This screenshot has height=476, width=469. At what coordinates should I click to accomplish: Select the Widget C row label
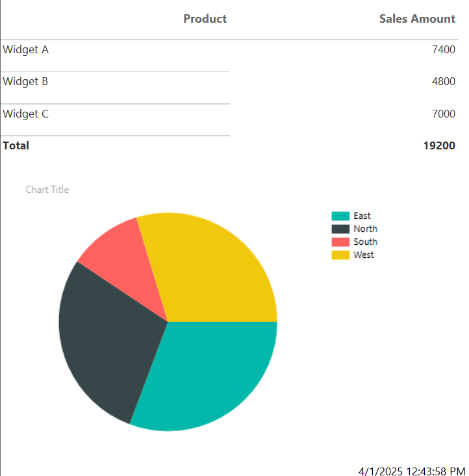point(26,114)
